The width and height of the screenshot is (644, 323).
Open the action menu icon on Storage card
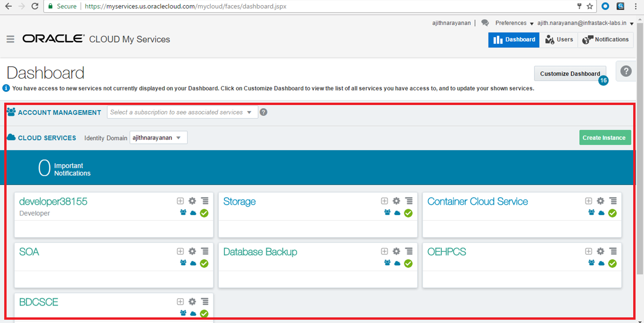(409, 201)
